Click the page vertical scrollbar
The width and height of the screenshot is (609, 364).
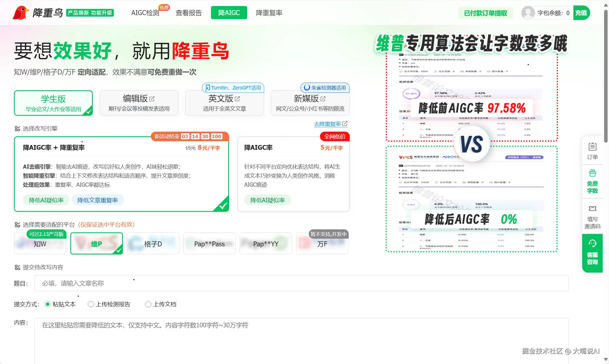(606, 77)
